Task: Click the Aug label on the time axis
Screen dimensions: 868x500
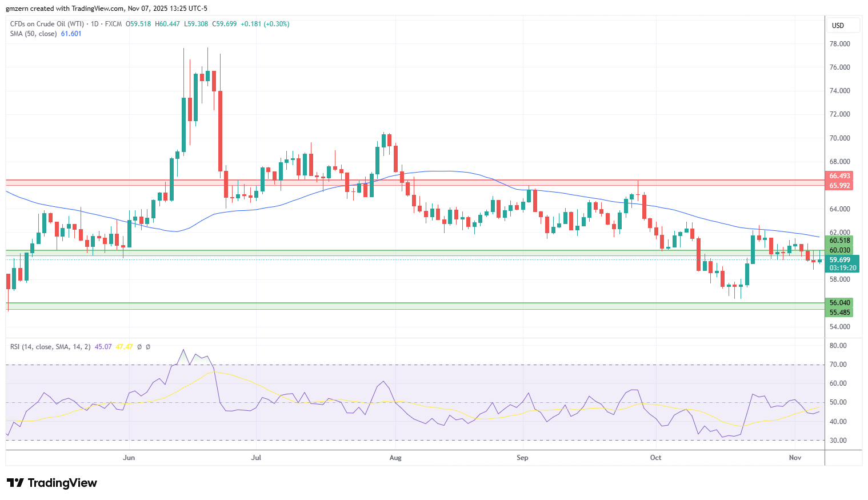Action: [x=395, y=458]
